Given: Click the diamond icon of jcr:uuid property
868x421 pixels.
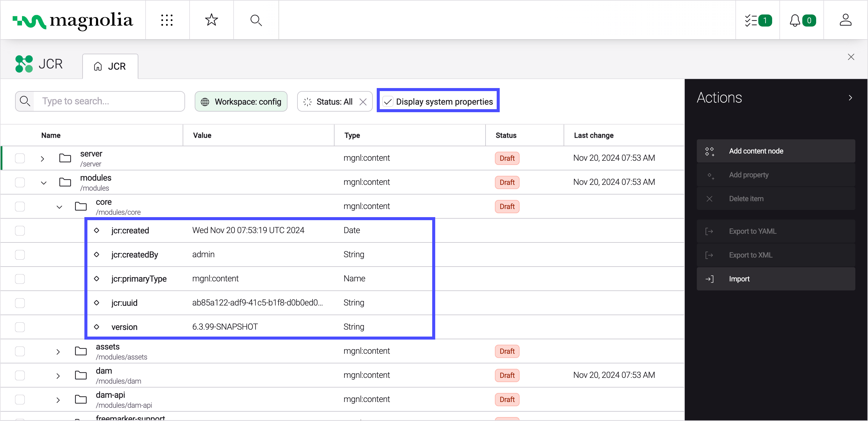Looking at the screenshot, I should click(x=96, y=303).
